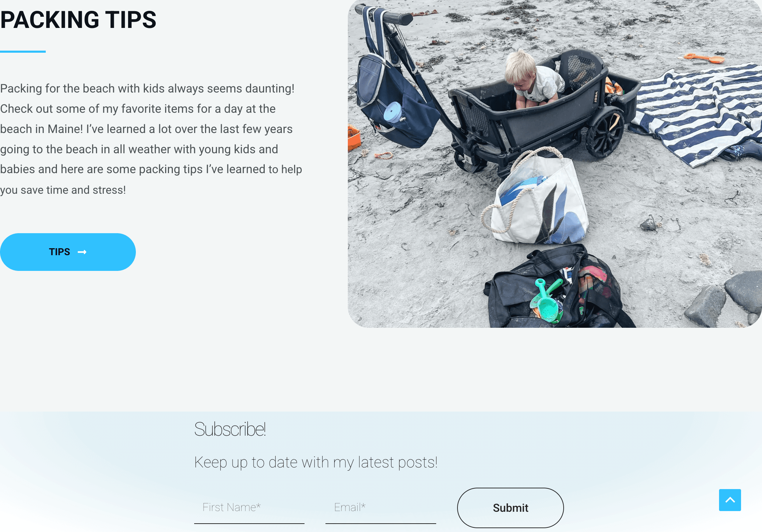The width and height of the screenshot is (762, 532).
Task: Open the TIPS packing tips button
Action: click(x=68, y=252)
